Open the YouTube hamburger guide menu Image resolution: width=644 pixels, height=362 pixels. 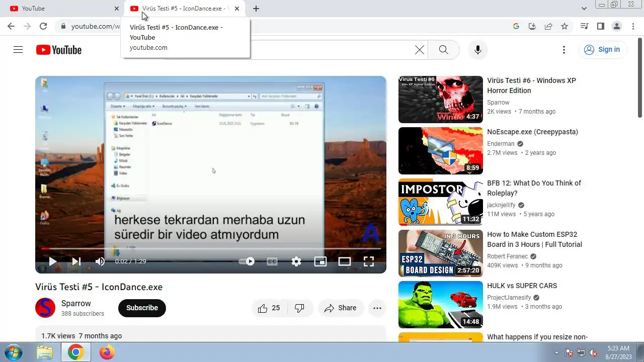(x=18, y=50)
